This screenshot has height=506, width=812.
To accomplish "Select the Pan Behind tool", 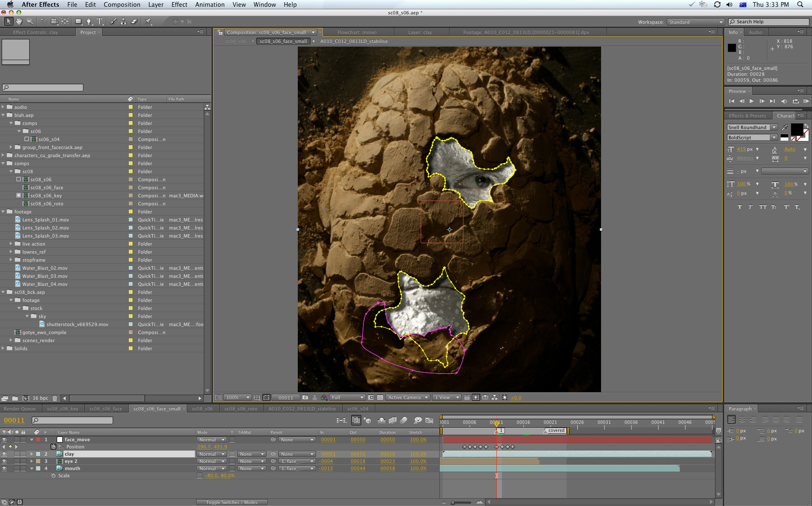I will 65,21.
